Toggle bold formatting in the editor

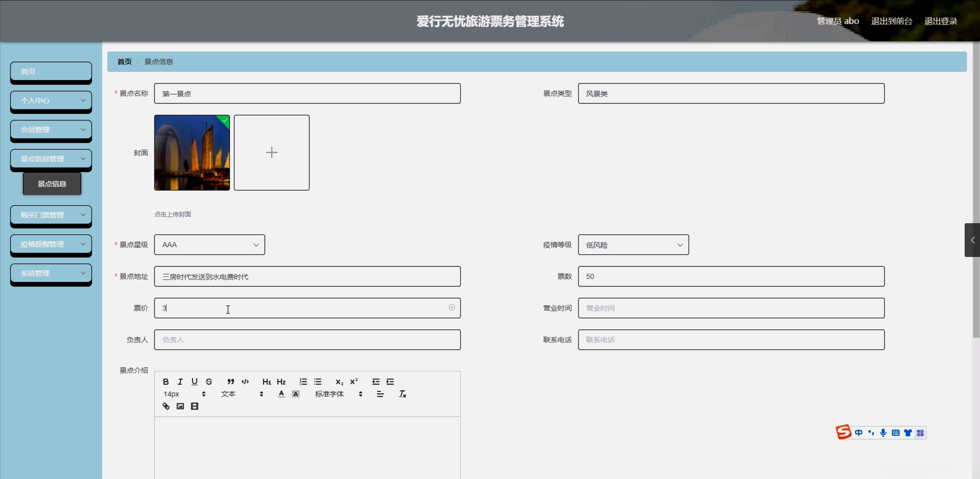(x=166, y=382)
